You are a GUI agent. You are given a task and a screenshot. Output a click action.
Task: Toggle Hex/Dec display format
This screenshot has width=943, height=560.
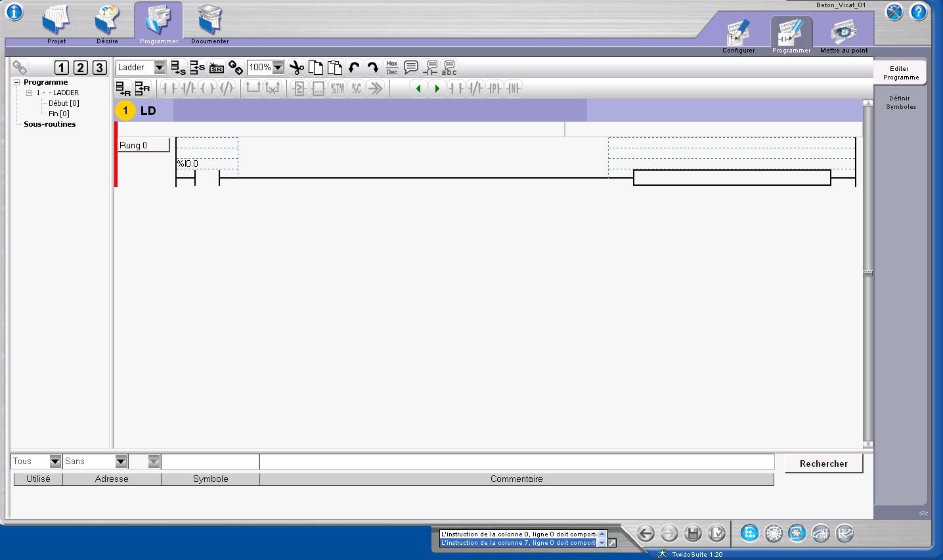tap(392, 68)
